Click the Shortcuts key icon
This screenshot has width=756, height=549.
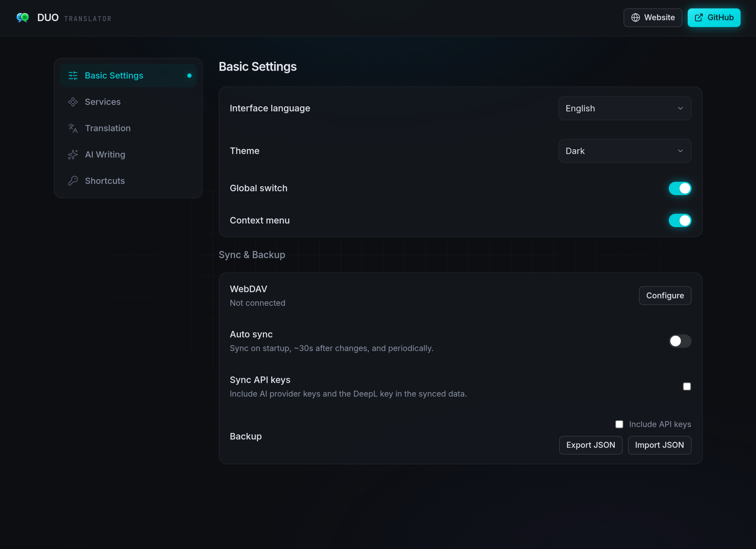(73, 181)
